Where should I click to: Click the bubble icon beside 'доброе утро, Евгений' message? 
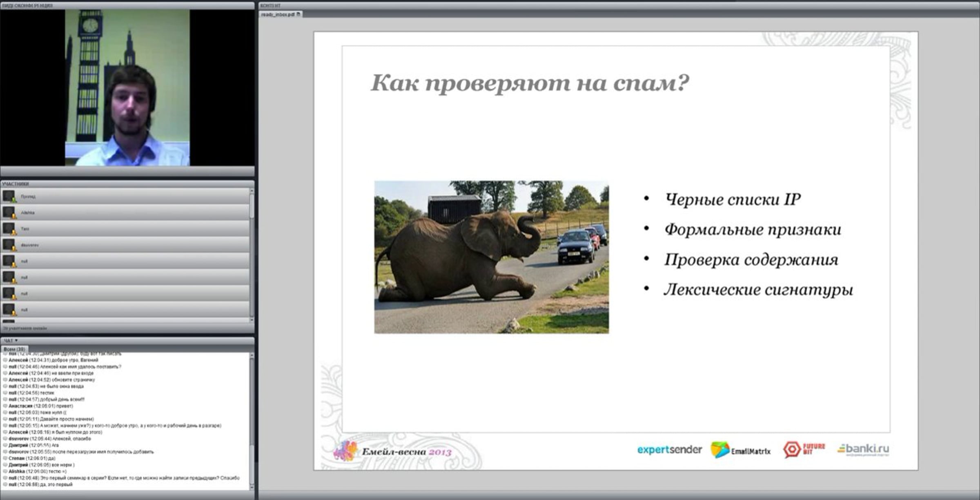[x=5, y=360]
